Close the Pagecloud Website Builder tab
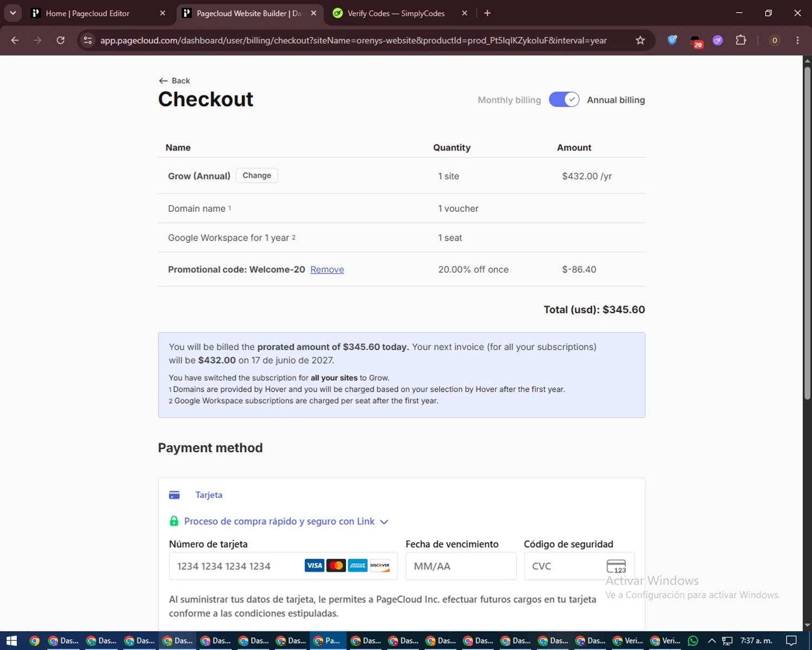This screenshot has height=650, width=812. [313, 13]
